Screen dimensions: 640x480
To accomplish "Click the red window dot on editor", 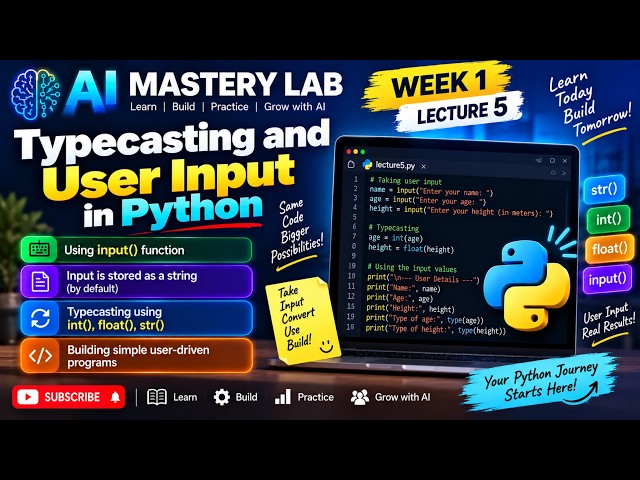I will pos(349,151).
